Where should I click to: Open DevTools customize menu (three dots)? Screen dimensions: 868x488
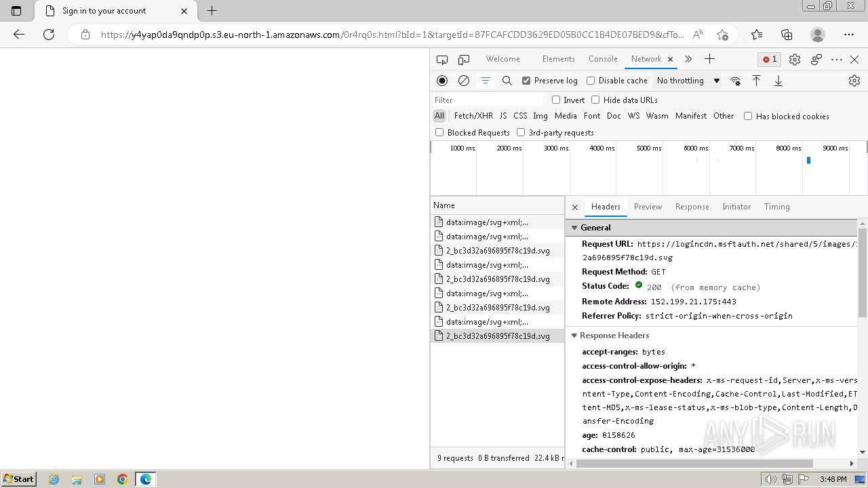click(x=837, y=60)
